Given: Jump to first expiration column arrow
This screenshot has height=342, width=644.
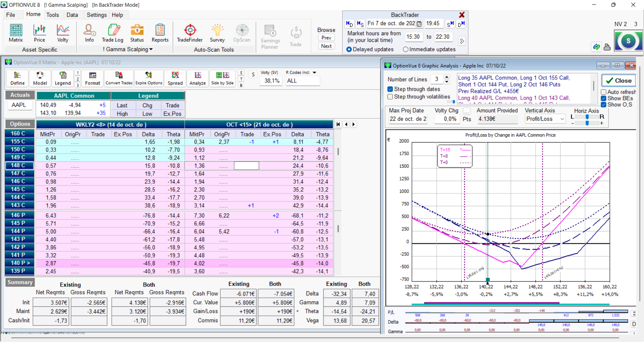Looking at the screenshot, I should click(338, 125).
